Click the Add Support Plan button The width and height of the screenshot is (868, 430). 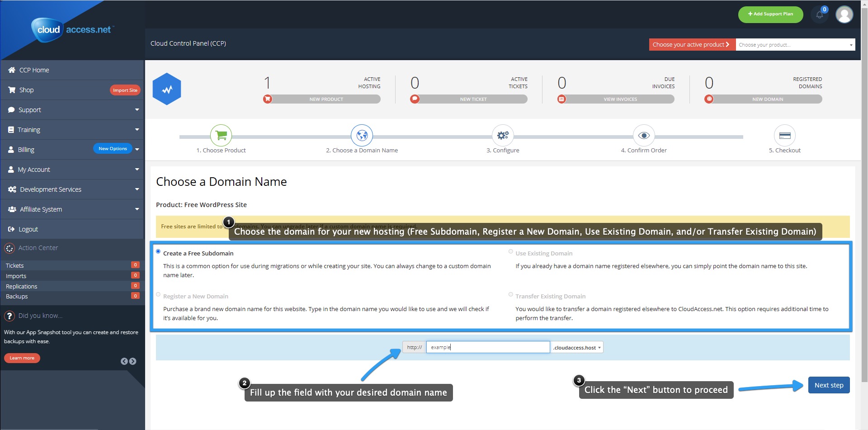point(770,14)
